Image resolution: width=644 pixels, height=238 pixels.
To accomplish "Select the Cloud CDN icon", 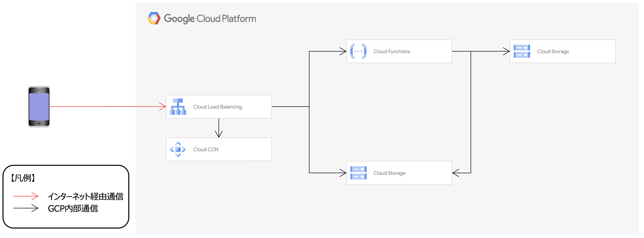I will tap(178, 149).
